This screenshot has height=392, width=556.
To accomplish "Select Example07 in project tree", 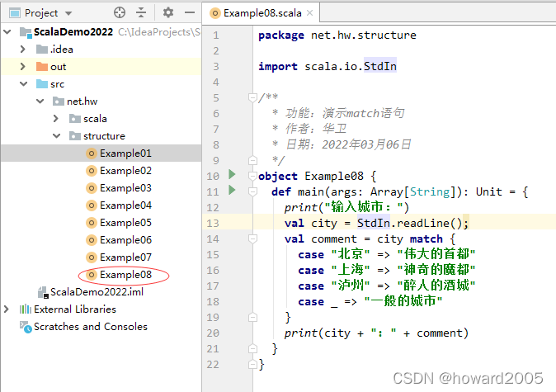I will tap(125, 257).
